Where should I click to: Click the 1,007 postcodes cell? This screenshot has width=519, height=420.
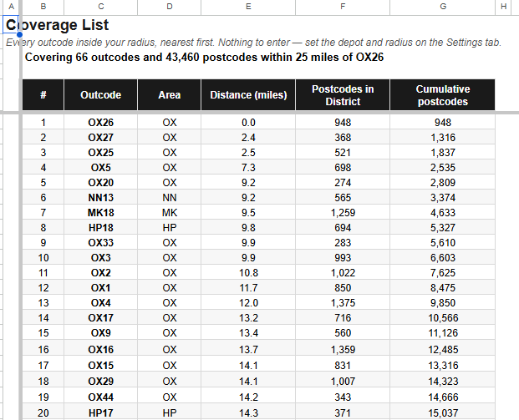343,382
